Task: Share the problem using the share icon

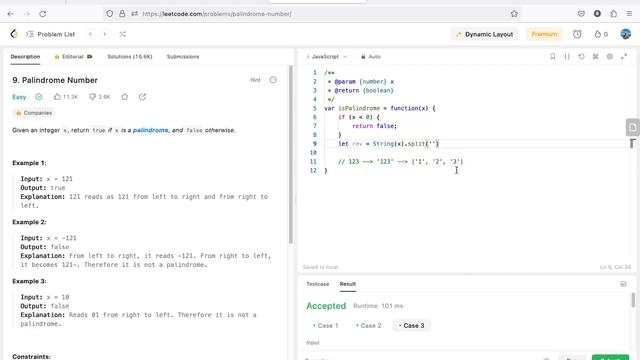Action: tap(142, 97)
